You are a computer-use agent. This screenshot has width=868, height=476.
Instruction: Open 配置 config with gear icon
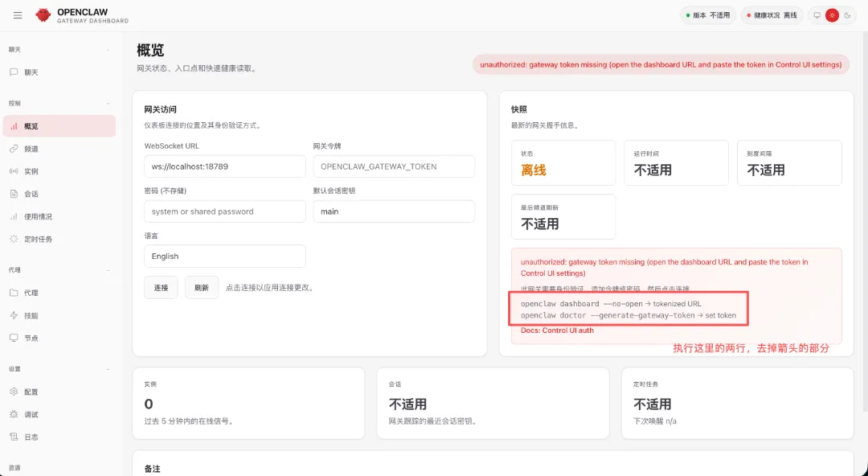click(59, 392)
